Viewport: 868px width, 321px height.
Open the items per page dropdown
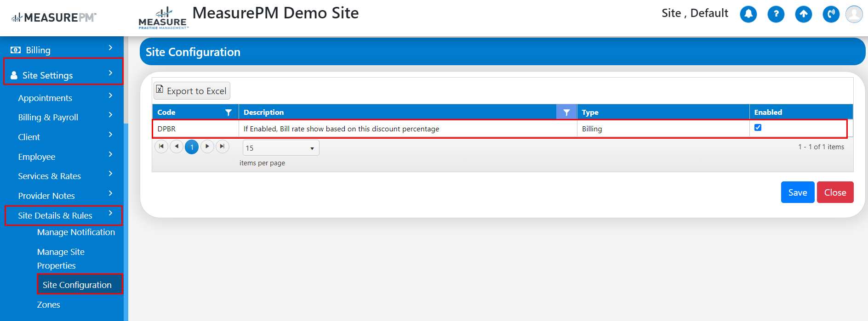[x=281, y=148]
